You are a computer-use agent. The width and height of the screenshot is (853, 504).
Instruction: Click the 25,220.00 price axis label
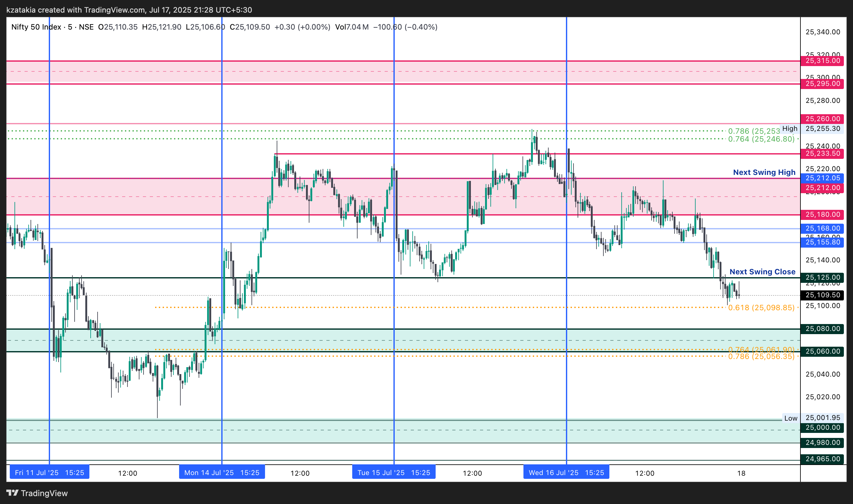[823, 169]
